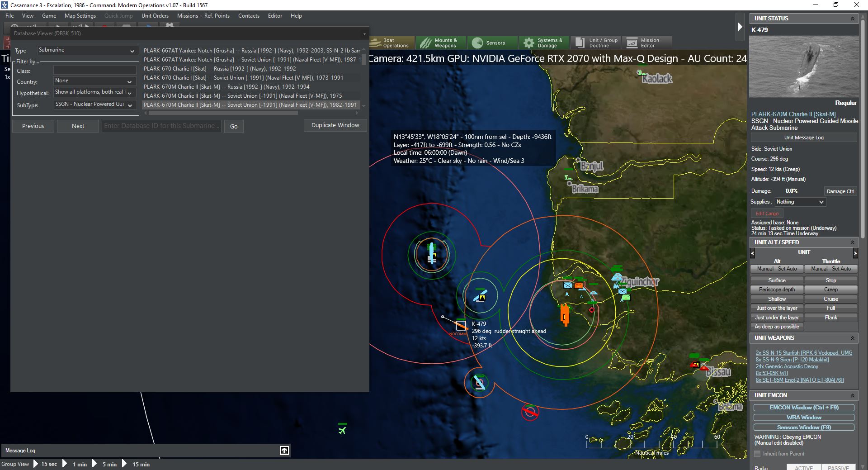
Task: Open Systems & Damage panel
Action: click(543, 43)
